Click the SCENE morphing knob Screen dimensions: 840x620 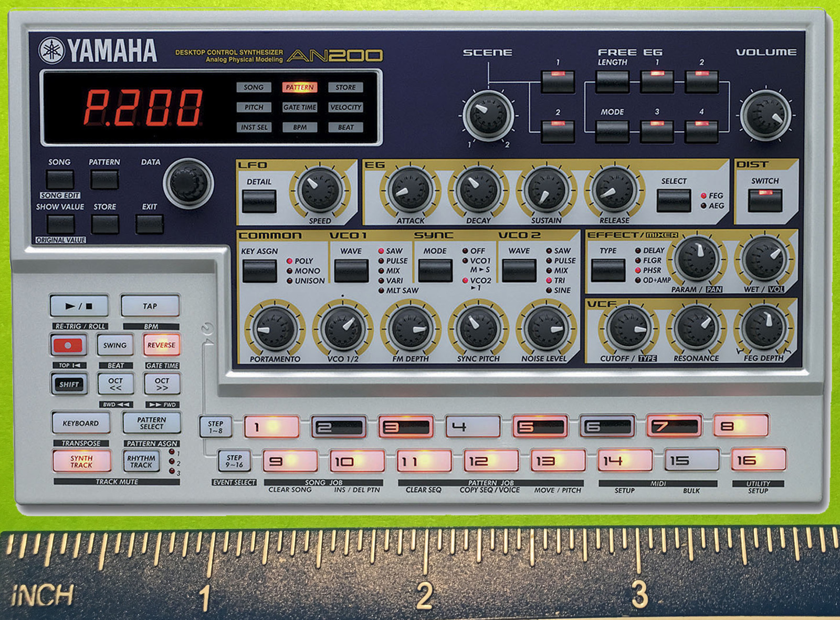[488, 115]
